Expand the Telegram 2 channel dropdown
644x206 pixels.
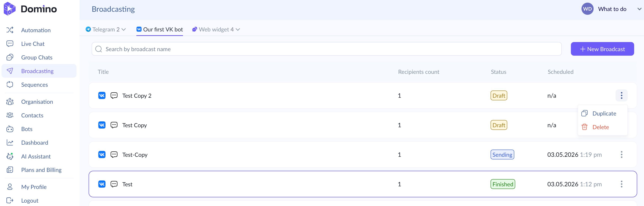[x=123, y=30]
